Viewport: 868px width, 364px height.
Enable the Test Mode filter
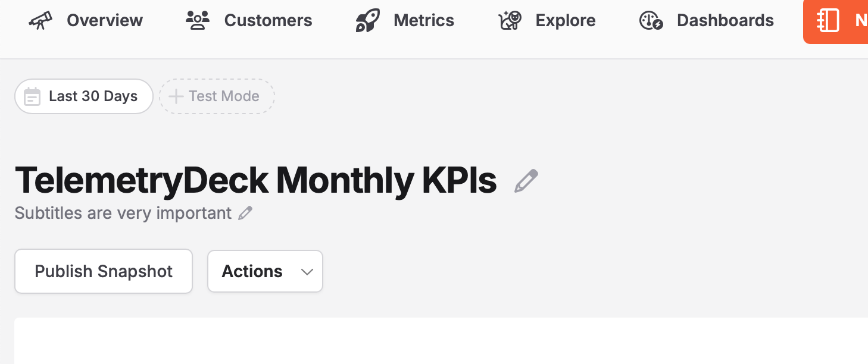(x=217, y=96)
